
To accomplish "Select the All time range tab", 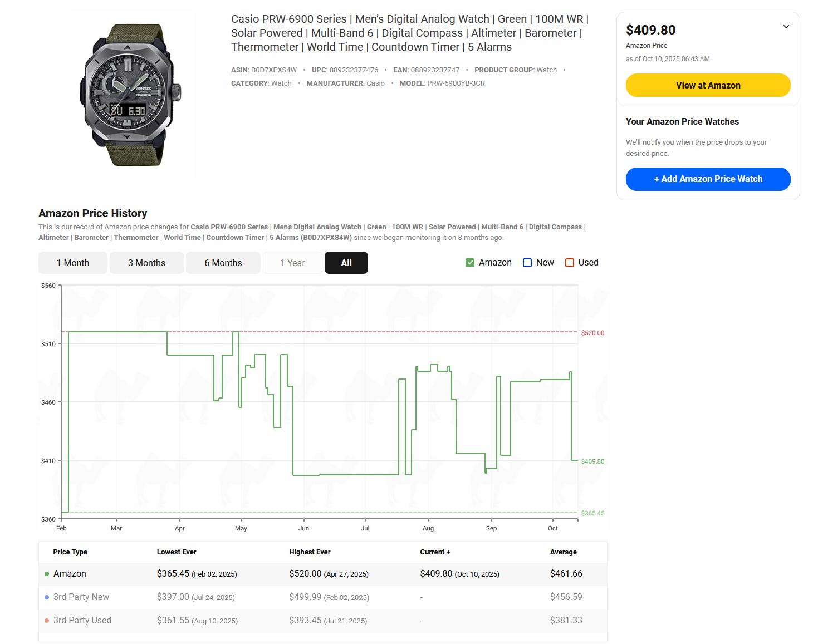I will click(346, 263).
